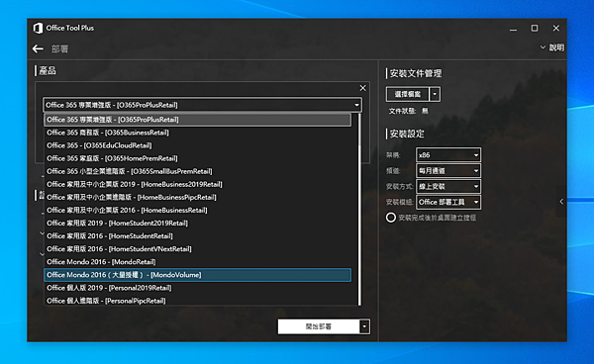Screen dimensions: 594x364
Task: Open the arrow next to 選擇檔案 button
Action: click(x=435, y=94)
